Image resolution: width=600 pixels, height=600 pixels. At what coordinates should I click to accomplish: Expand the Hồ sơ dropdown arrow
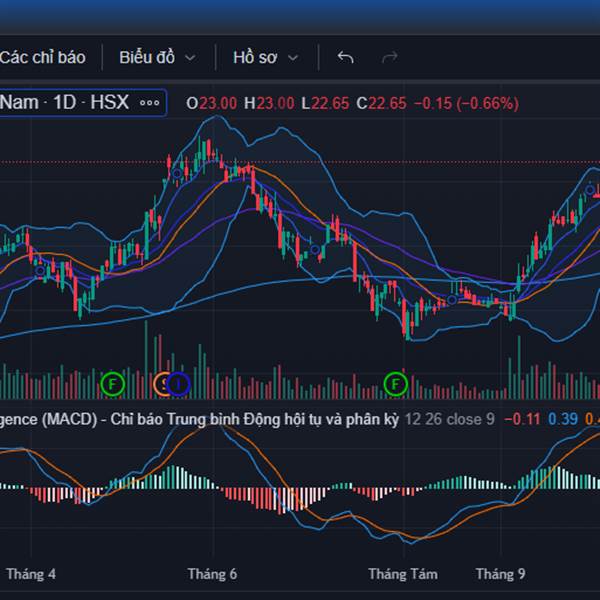(x=293, y=58)
